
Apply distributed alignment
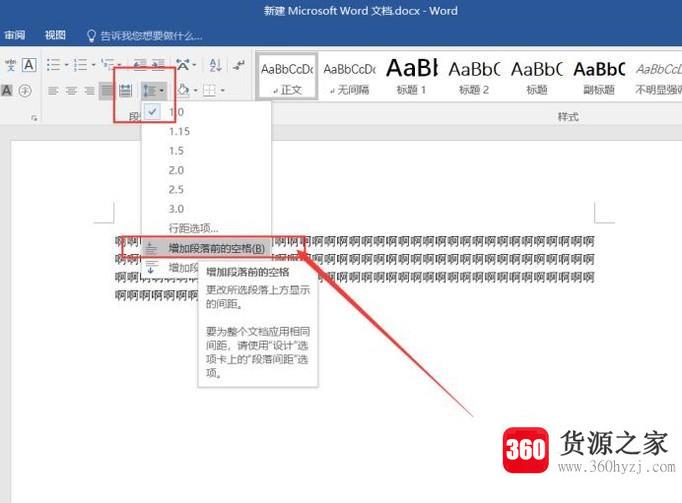pos(126,91)
